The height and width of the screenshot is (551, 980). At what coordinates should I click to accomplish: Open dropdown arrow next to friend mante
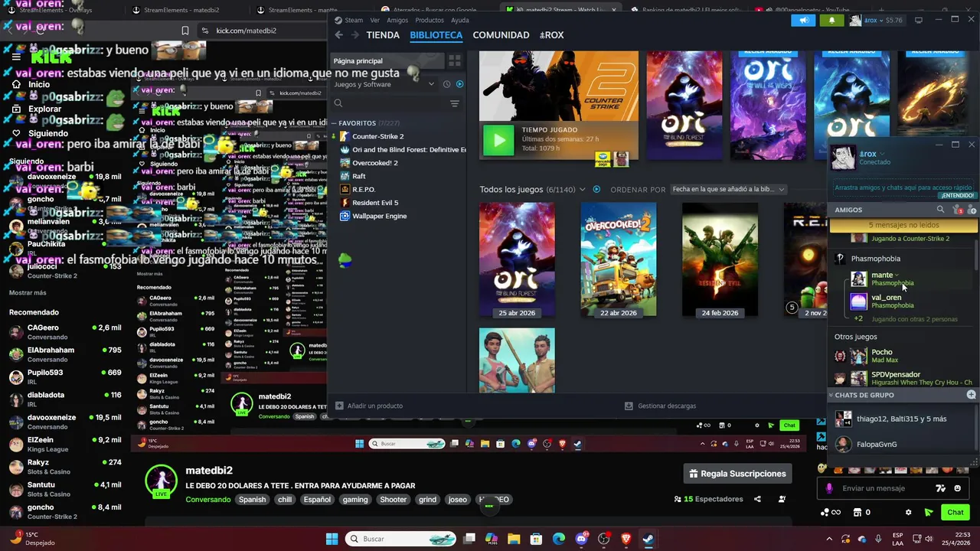tap(897, 275)
